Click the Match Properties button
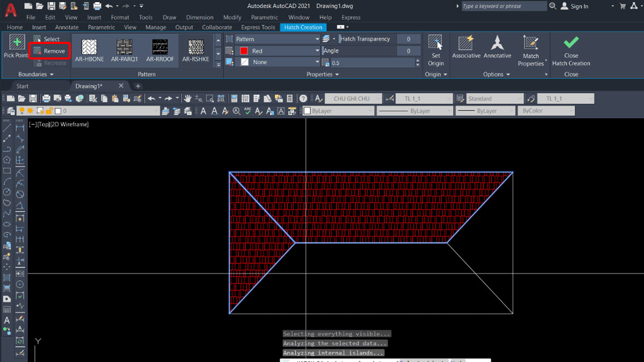The height and width of the screenshot is (362, 644). 531,50
